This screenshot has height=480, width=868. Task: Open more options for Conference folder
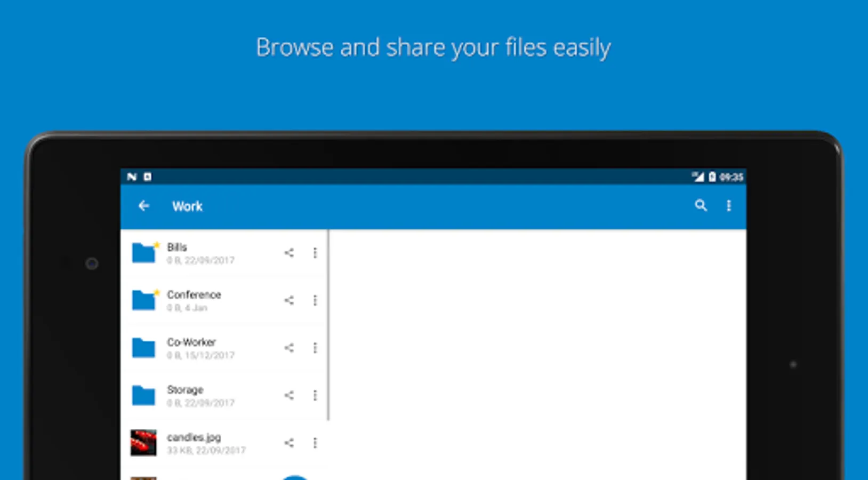click(315, 300)
